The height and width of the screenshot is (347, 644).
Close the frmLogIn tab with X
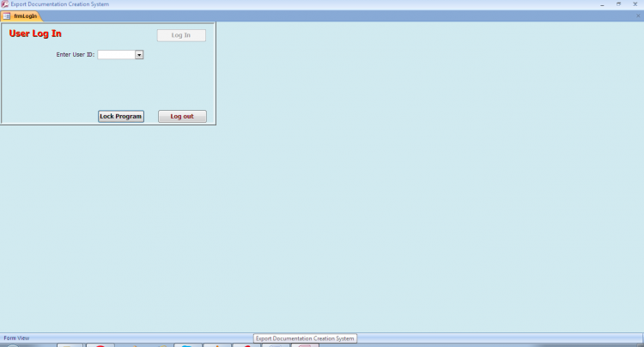click(x=638, y=16)
